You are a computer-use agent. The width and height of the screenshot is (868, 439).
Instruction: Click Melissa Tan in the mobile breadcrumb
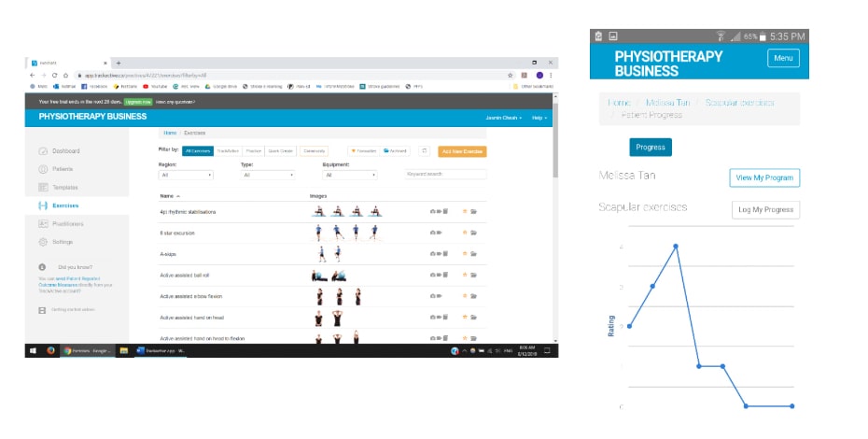(x=667, y=103)
